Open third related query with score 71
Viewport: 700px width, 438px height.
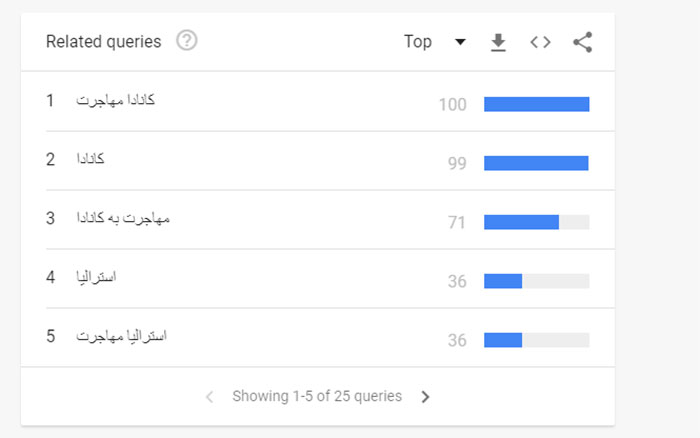(123, 218)
